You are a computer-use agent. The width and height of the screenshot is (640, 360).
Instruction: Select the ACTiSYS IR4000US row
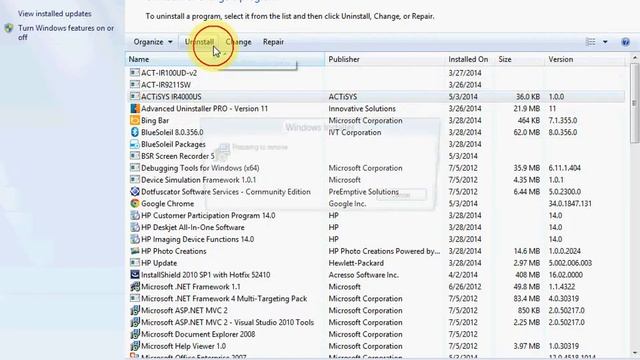coord(375,97)
